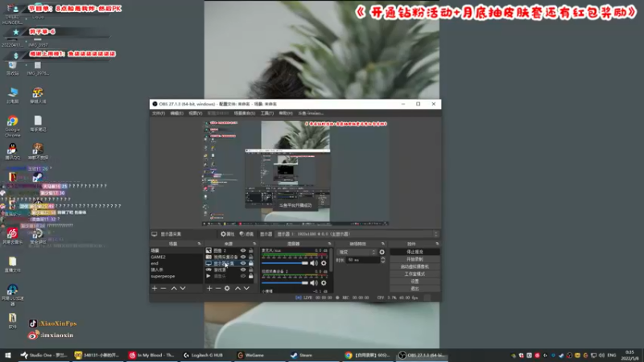Toggle visibility eye of 图像 2 source
This screenshot has height=362, width=644.
pos(243,250)
